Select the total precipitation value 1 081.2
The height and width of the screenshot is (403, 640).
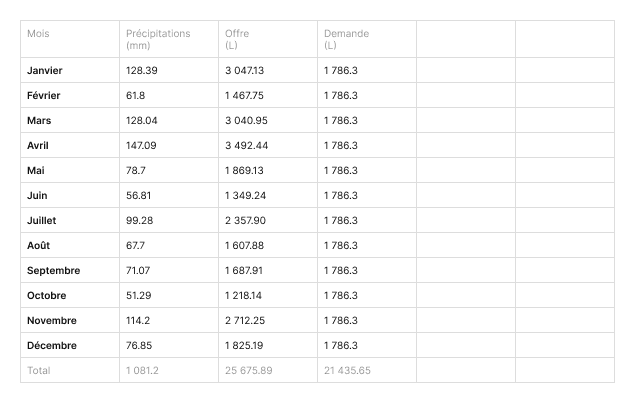(143, 371)
